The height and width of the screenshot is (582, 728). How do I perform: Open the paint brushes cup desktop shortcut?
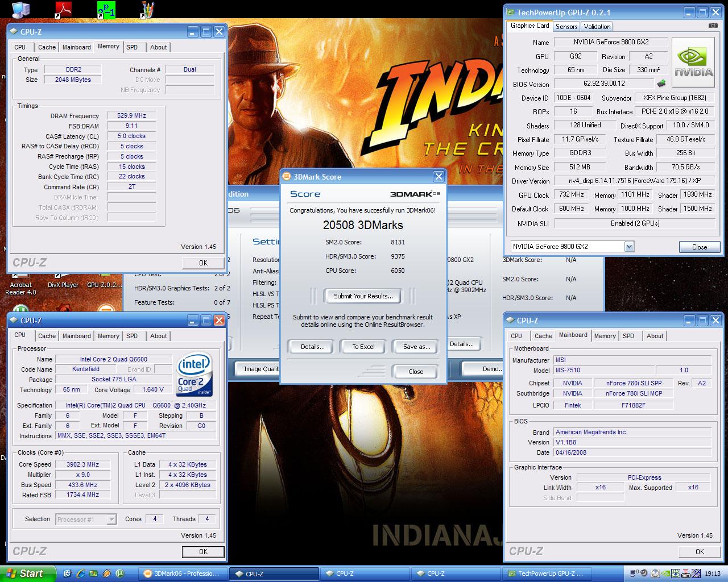pos(148,9)
